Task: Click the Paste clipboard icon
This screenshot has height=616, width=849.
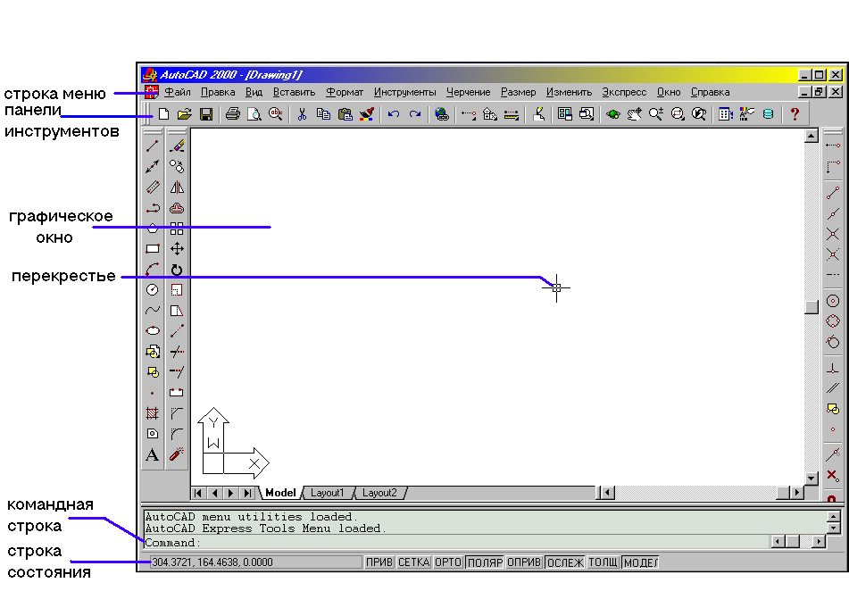Action: click(x=345, y=114)
